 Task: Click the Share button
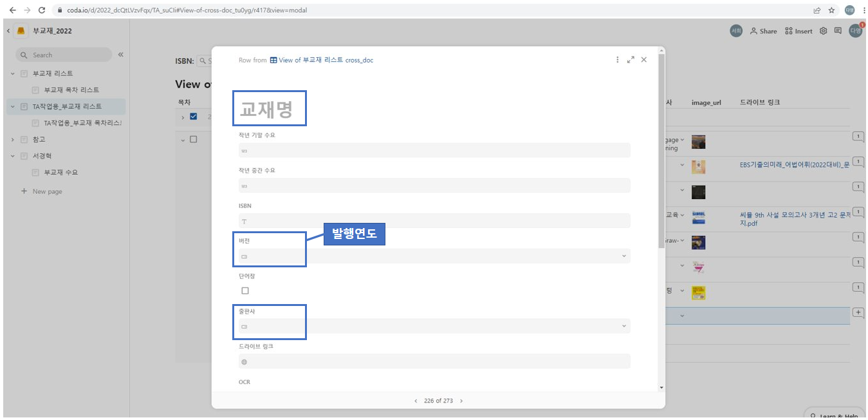point(763,31)
